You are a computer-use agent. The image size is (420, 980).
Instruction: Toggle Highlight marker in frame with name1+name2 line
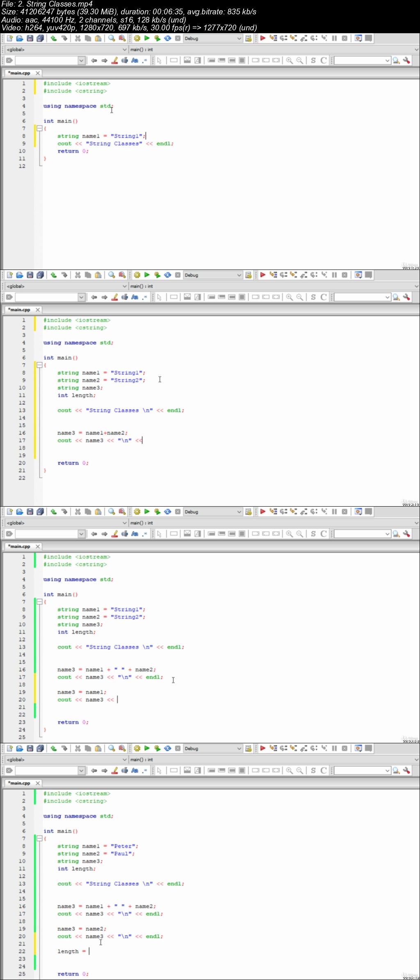114,297
